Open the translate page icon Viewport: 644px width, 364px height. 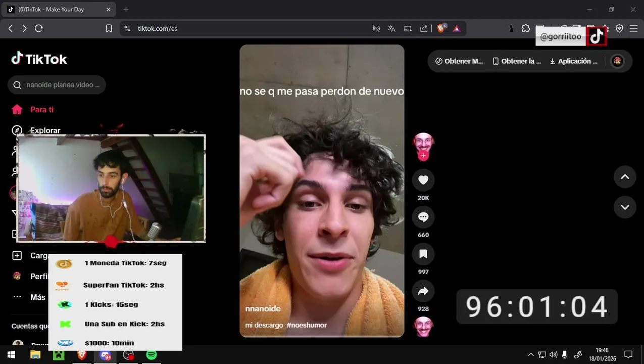click(x=391, y=29)
